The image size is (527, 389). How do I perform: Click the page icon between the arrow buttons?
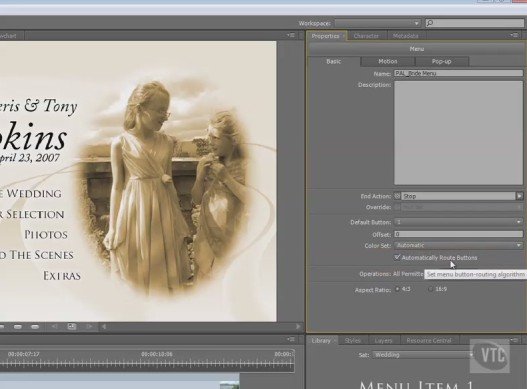pos(72,326)
